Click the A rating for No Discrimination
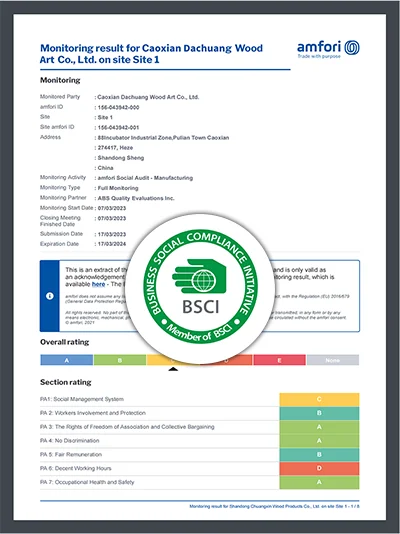Viewport: 400px width, 534px height. pyautogui.click(x=319, y=441)
